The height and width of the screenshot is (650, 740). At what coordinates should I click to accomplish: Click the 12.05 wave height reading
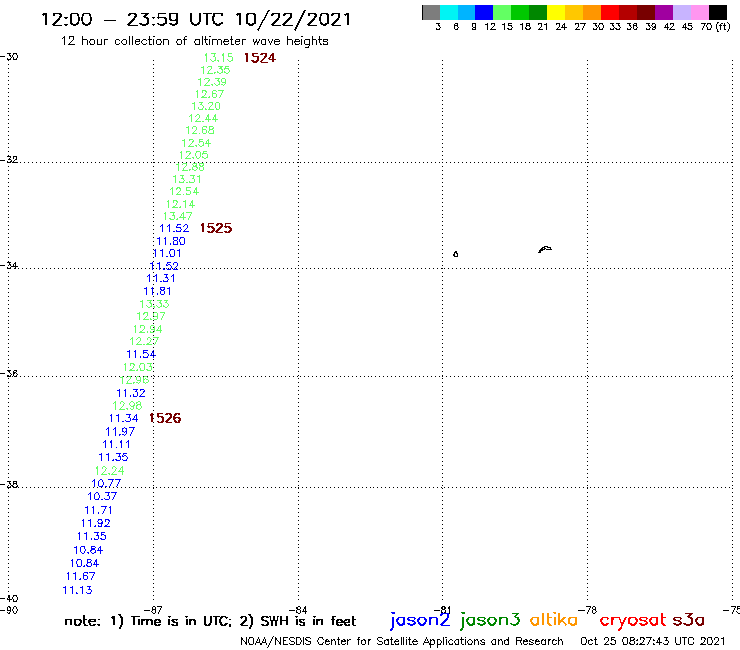click(193, 155)
